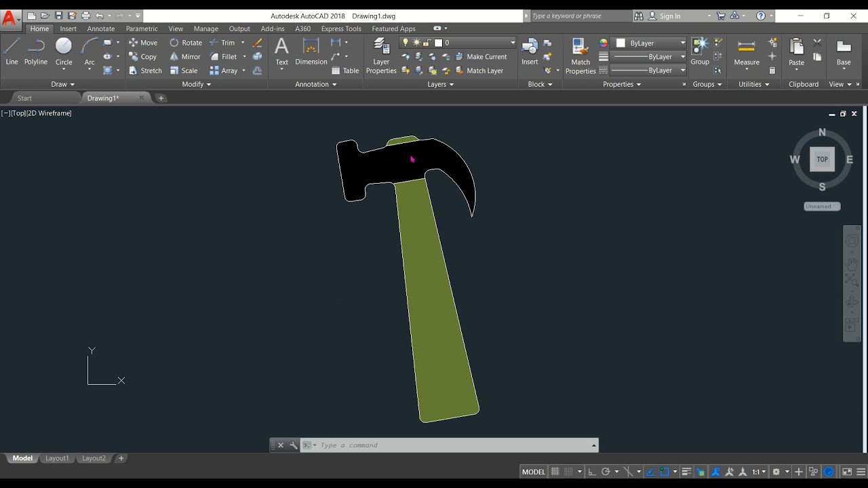Click the Unnamed UCS button under ViewCube
Screen dimensions: 868x488
[x=822, y=206]
